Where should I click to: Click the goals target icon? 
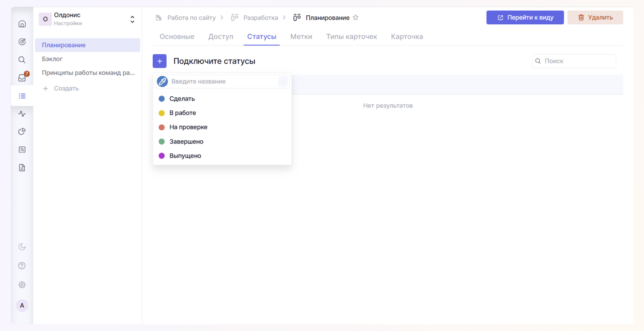point(22,42)
